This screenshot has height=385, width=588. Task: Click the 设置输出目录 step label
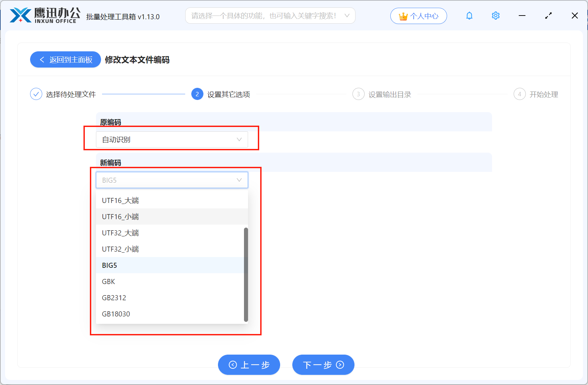pos(389,94)
